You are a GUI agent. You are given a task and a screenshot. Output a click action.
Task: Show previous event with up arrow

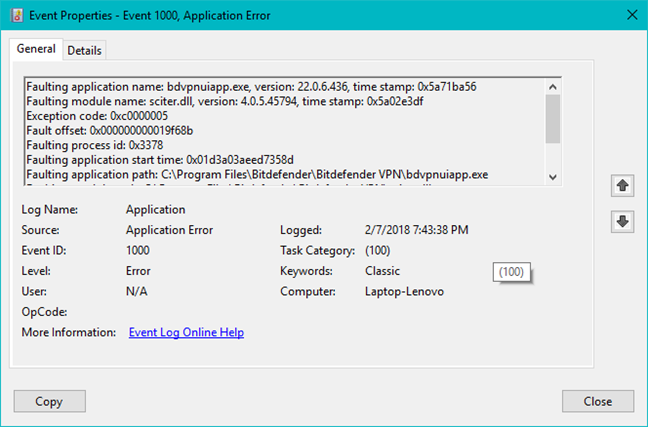(622, 186)
